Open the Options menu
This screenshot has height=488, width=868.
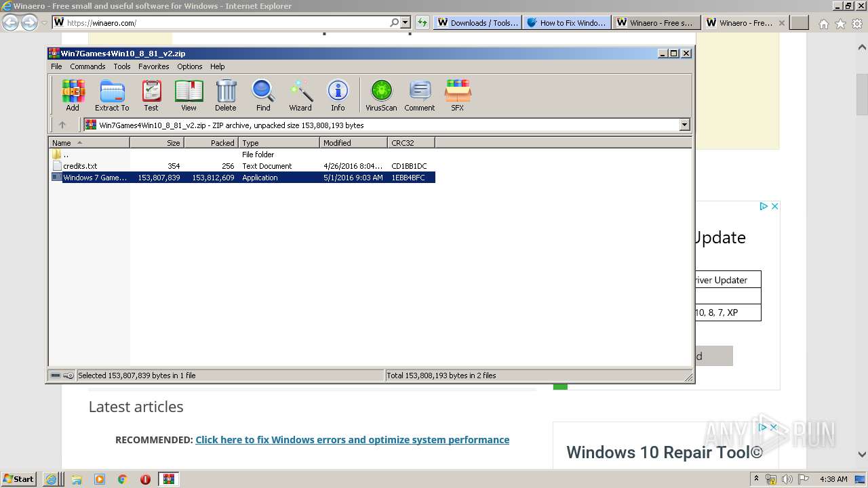190,66
